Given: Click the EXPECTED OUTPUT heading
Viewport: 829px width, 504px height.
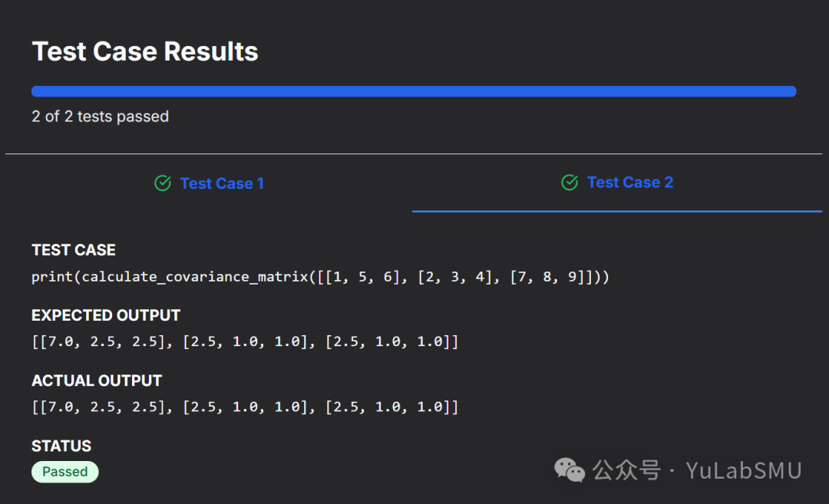Looking at the screenshot, I should [106, 315].
